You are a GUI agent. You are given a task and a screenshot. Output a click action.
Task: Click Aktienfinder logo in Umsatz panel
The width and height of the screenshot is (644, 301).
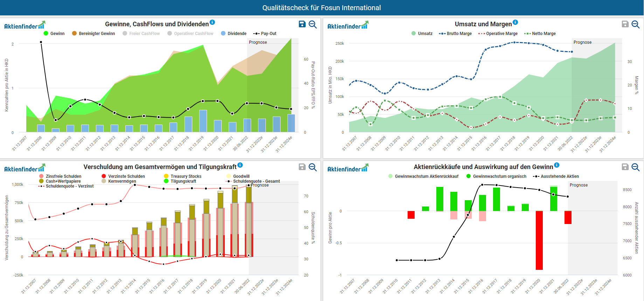[x=348, y=26]
